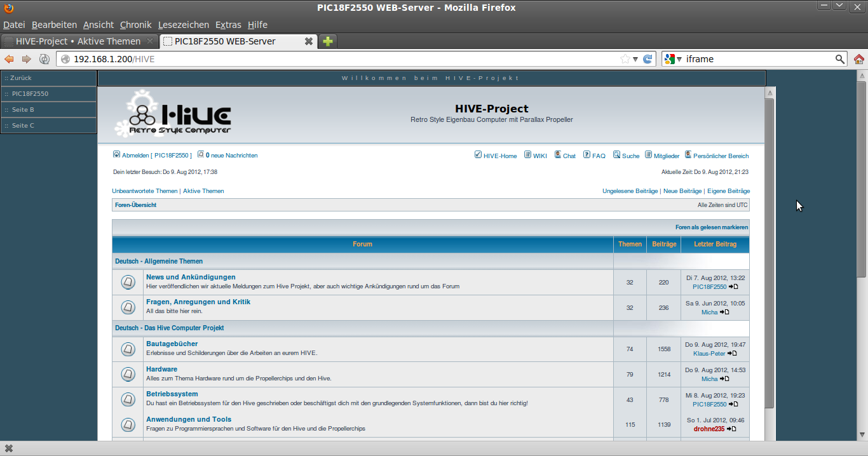The width and height of the screenshot is (868, 456).
Task: Close the bar with the bottom-left X
Action: click(9, 448)
